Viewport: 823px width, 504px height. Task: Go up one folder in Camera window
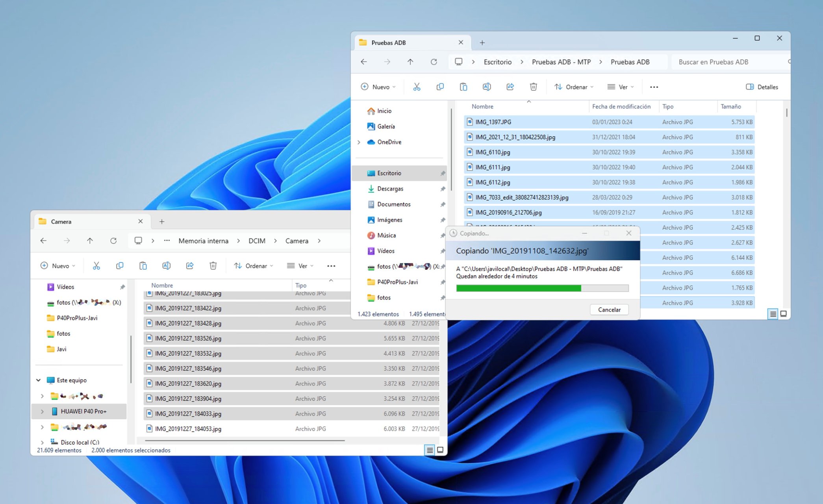(x=90, y=241)
